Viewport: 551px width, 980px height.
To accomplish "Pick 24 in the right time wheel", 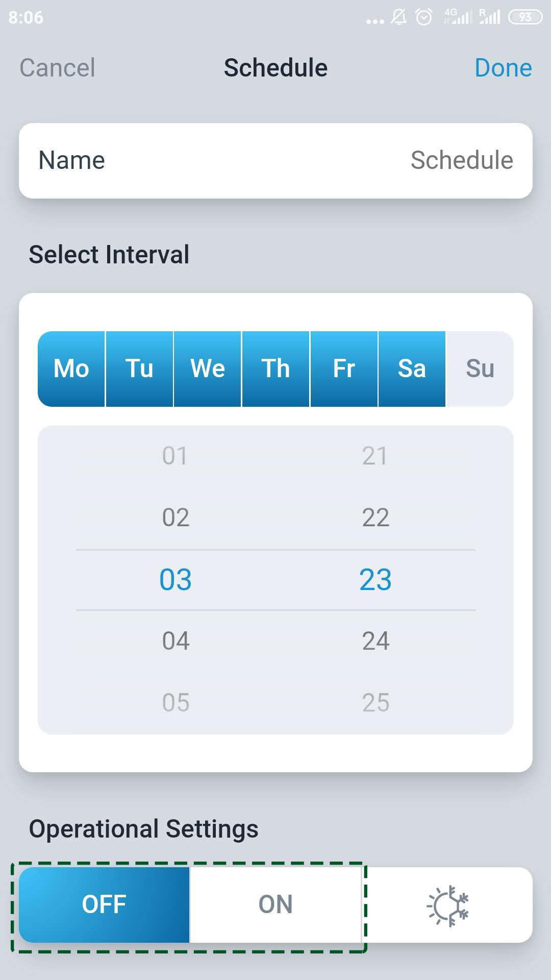I will click(375, 641).
